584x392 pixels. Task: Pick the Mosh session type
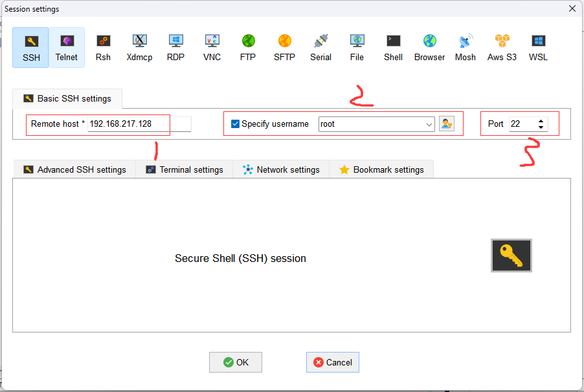(466, 48)
